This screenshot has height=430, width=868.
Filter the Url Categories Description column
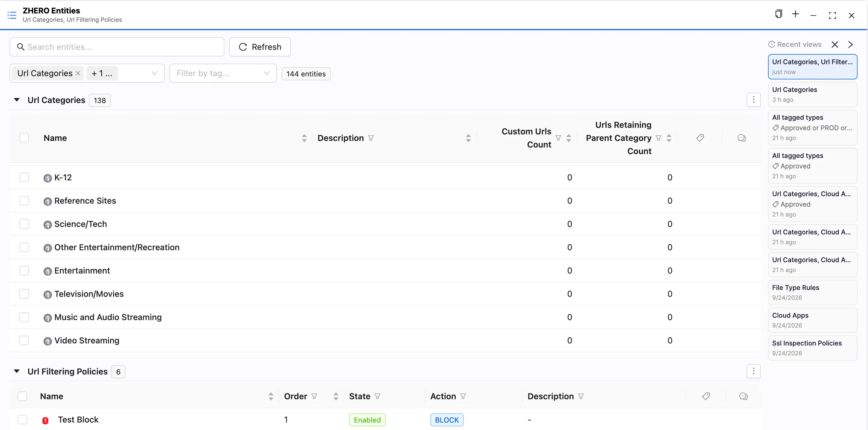(371, 138)
